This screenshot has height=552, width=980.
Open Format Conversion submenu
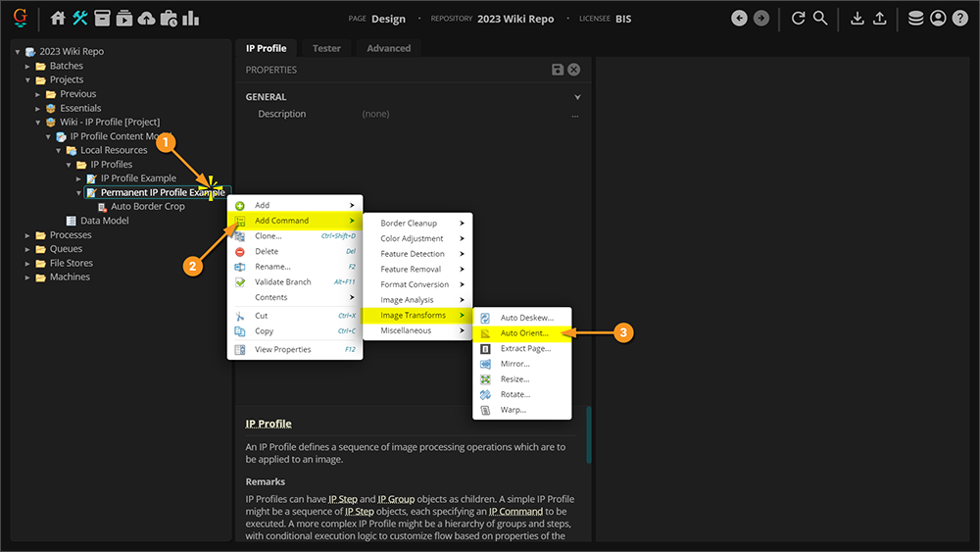417,284
